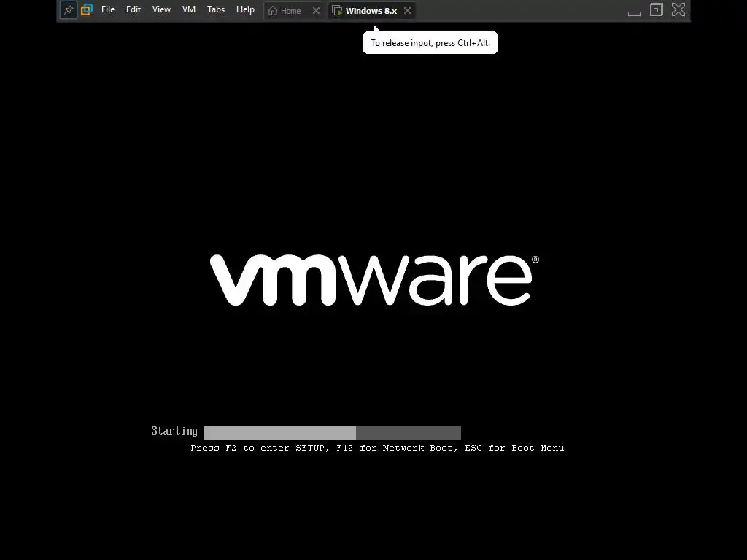This screenshot has width=747, height=560.
Task: Open the Tabs menu
Action: click(216, 9)
